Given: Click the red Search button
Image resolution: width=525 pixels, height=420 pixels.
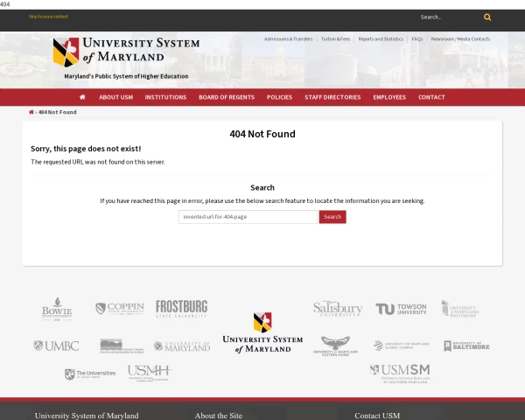Looking at the screenshot, I should (x=332, y=217).
